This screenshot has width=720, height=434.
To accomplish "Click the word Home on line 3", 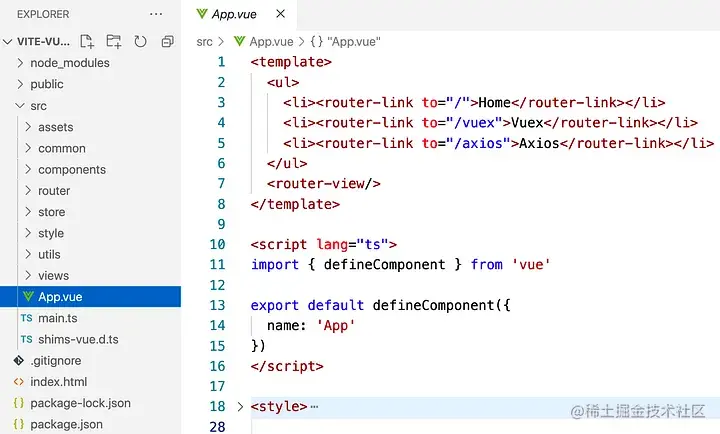I will click(x=495, y=102).
